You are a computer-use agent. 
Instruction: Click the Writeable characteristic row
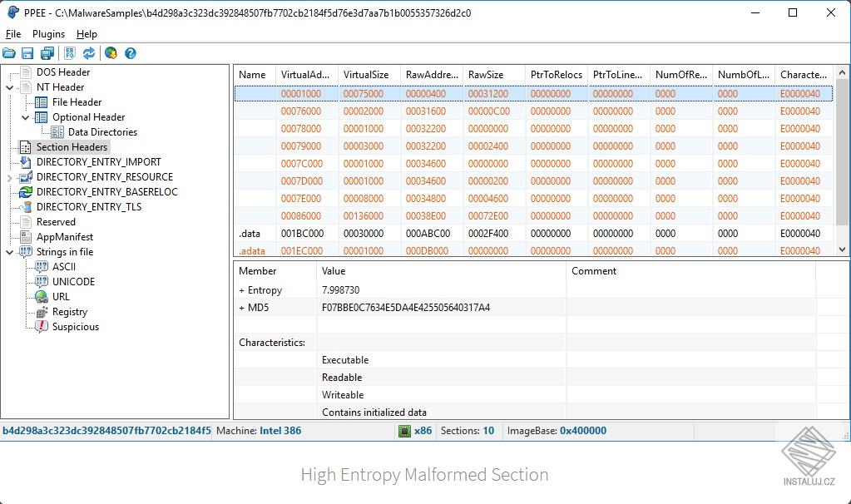click(343, 395)
